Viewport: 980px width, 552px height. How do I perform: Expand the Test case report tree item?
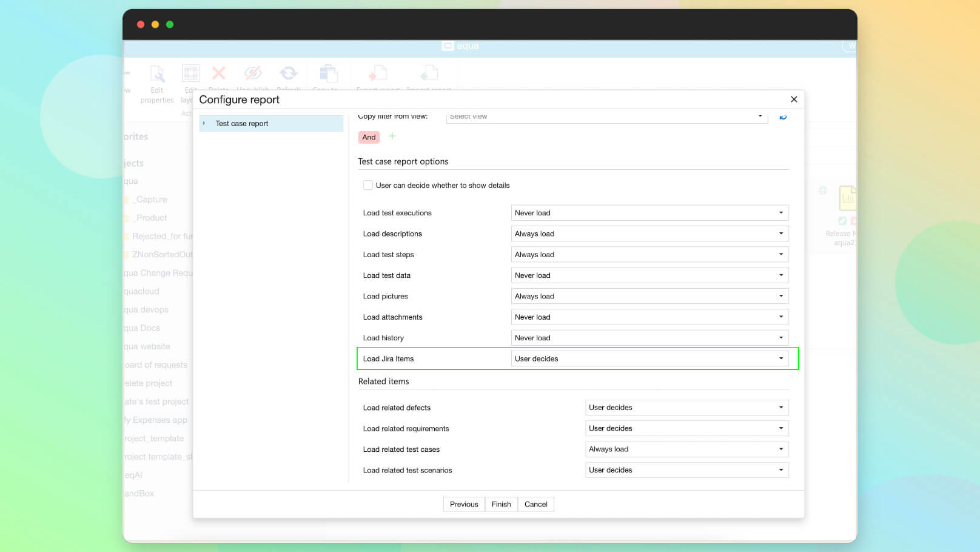204,124
